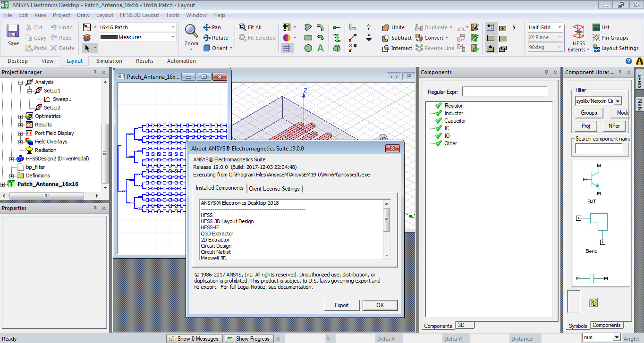Draw a polygon with the polygon tool

[308, 27]
